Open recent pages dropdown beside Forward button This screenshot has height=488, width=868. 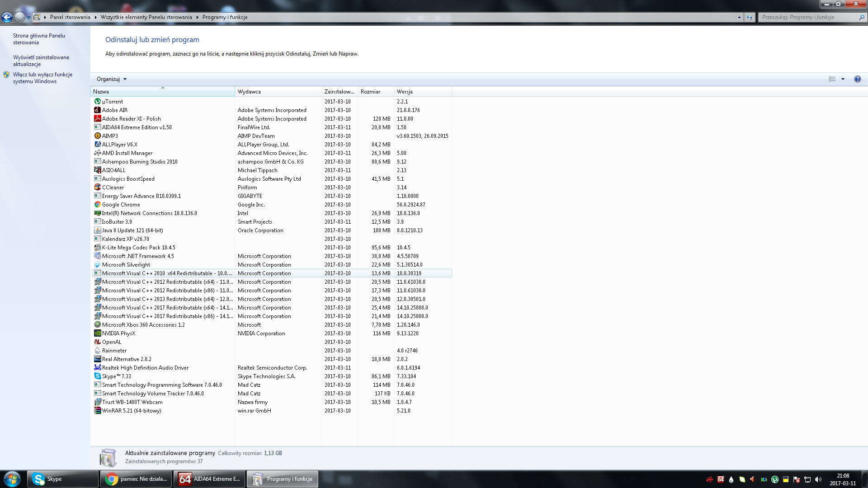point(28,17)
